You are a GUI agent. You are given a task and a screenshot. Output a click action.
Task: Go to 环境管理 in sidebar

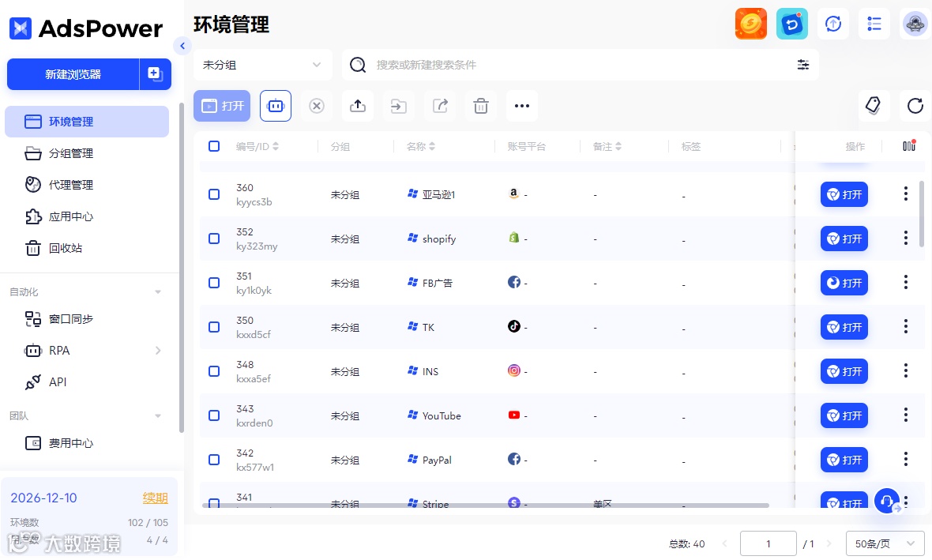(x=87, y=122)
